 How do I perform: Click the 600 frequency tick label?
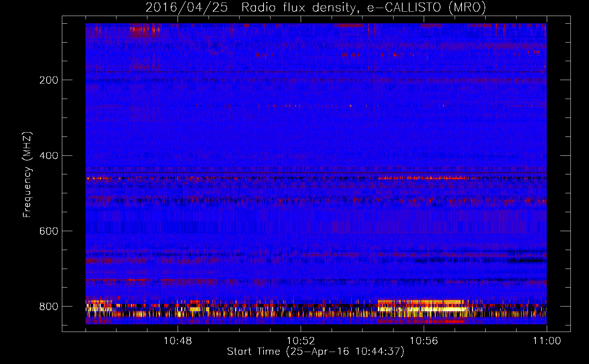coord(49,231)
